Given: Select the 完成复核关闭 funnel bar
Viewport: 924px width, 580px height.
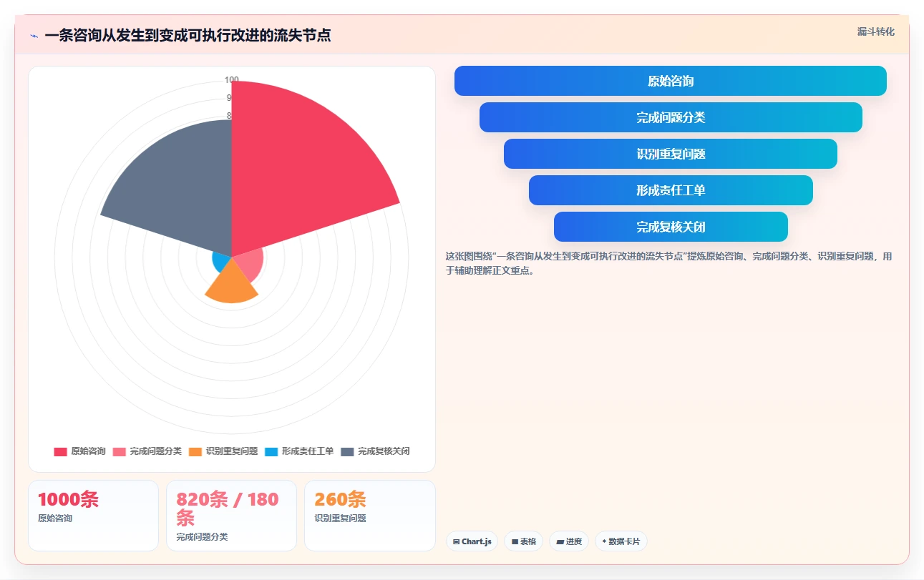Looking at the screenshot, I should [x=671, y=227].
